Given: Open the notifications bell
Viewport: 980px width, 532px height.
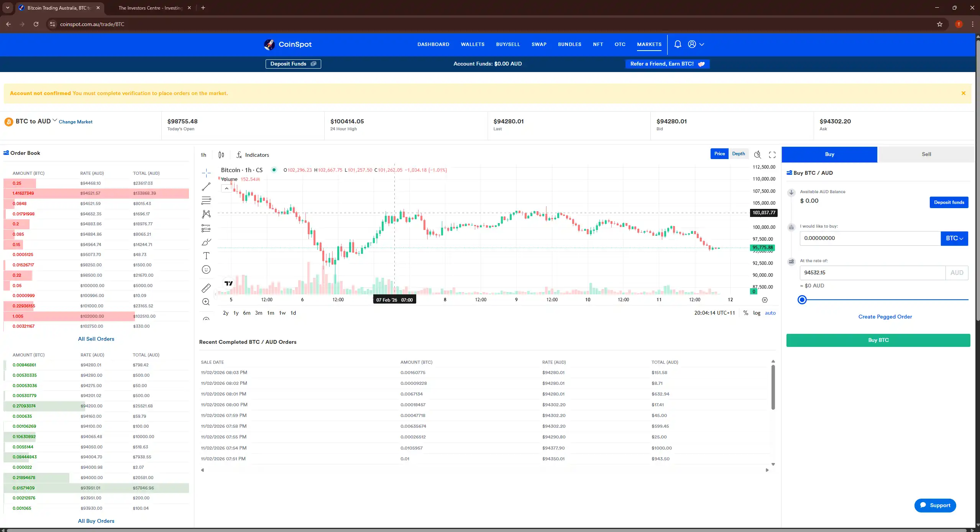Looking at the screenshot, I should point(678,44).
